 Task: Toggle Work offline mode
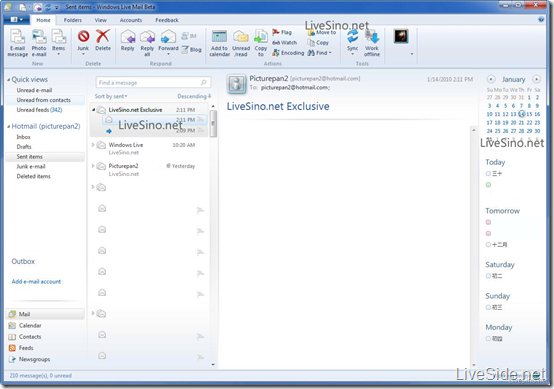[x=372, y=43]
